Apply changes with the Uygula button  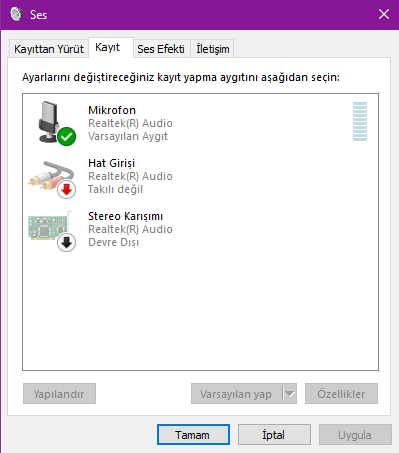(355, 435)
